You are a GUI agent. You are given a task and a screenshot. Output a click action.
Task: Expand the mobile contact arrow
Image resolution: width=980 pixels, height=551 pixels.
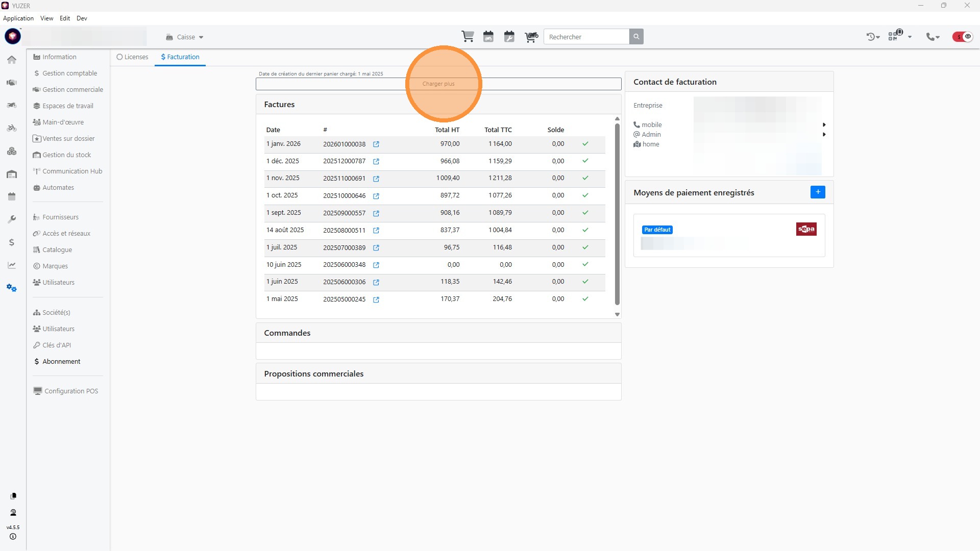[824, 125]
